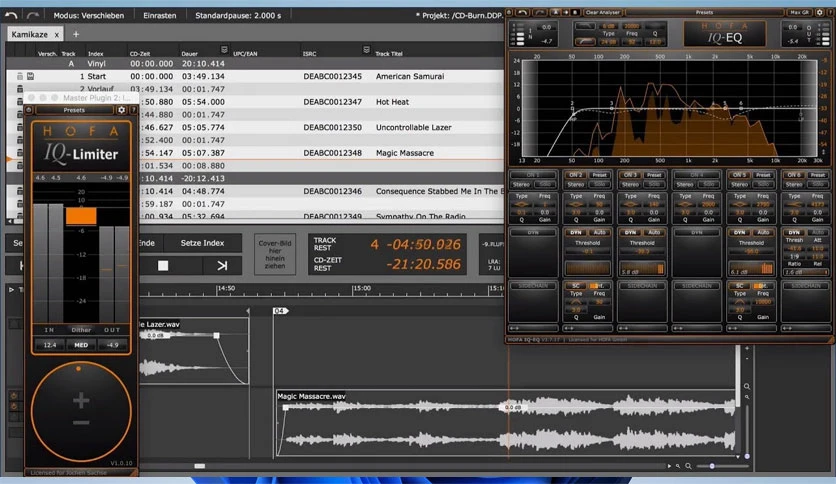Open IQ-EQ settings gear
The height and width of the screenshot is (484, 836).
[820, 12]
